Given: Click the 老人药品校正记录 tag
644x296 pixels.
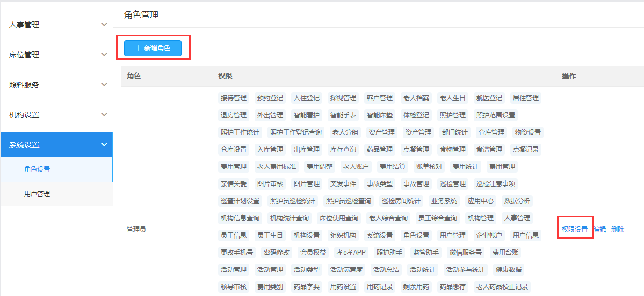Looking at the screenshot, I should point(502,287).
